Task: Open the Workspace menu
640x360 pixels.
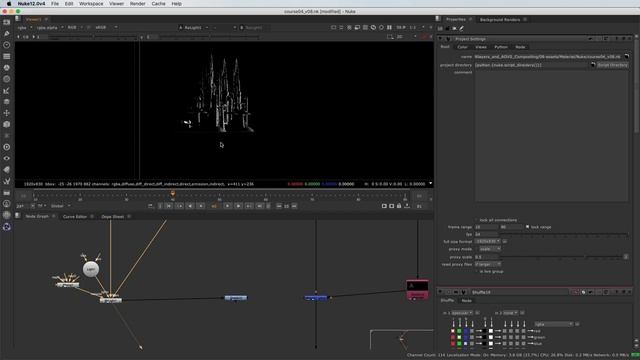Action: pos(91,4)
